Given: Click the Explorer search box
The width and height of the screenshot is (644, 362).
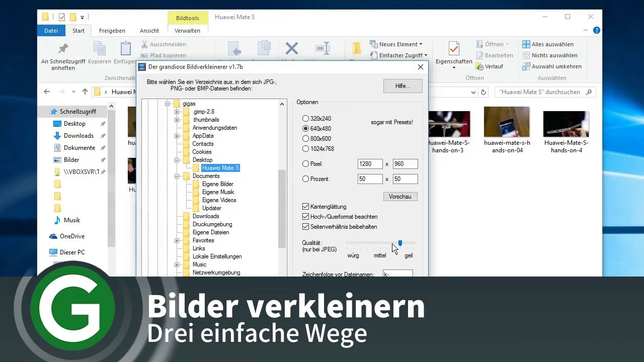Looking at the screenshot, I should pos(545,92).
